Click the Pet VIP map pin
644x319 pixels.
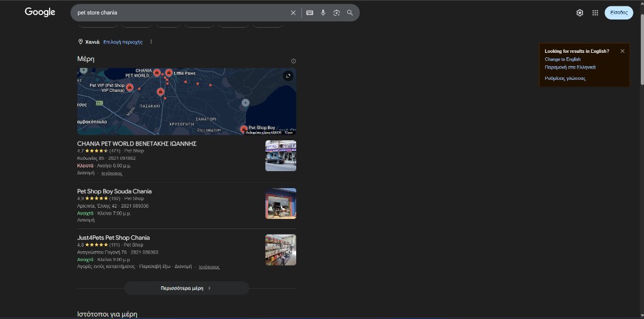coord(130,87)
